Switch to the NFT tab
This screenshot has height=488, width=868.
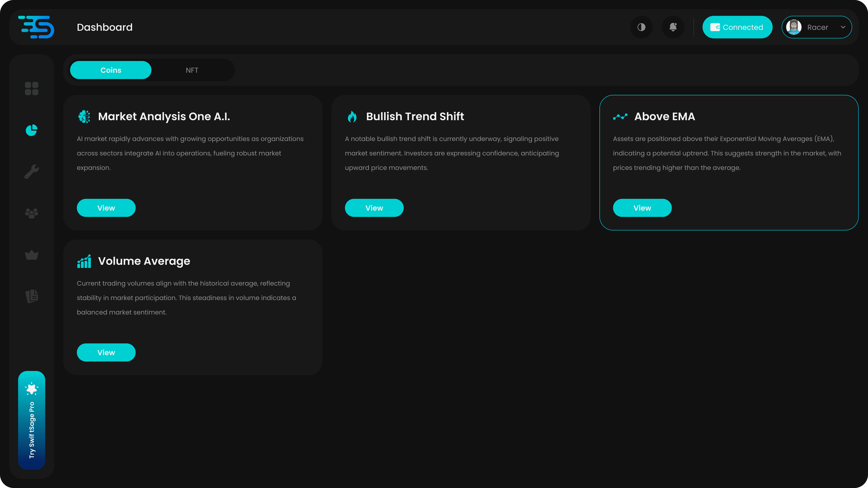192,70
